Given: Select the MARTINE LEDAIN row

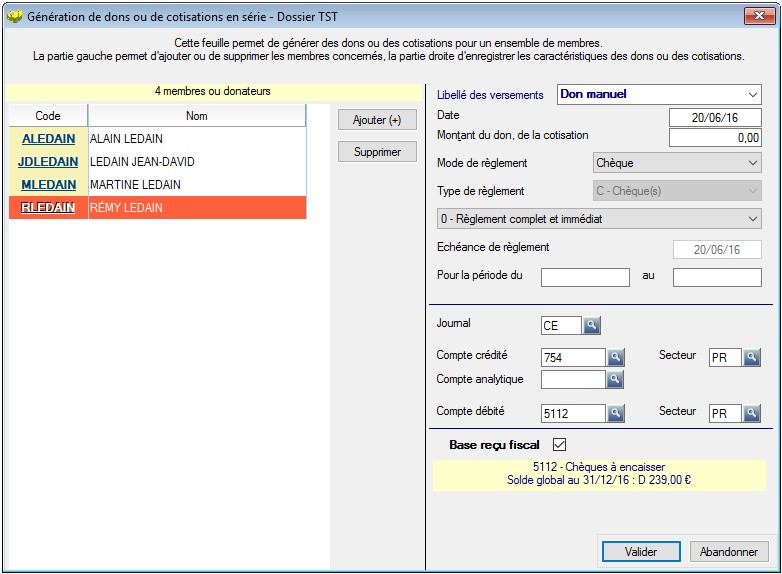Looking at the screenshot, I should tap(196, 185).
